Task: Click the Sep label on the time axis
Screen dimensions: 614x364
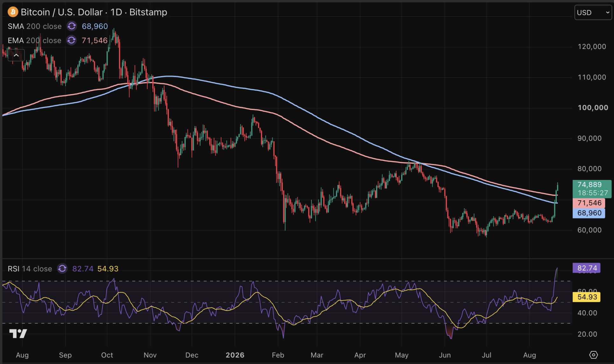Action: tap(65, 355)
